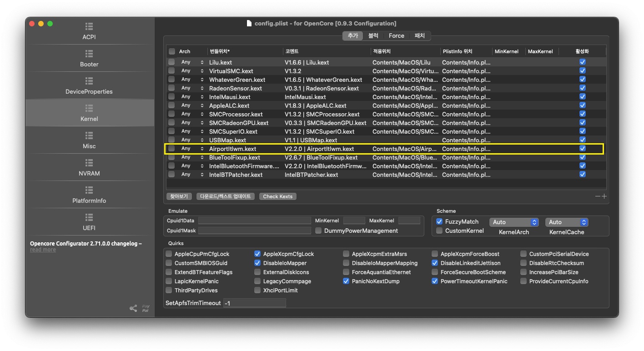The height and width of the screenshot is (351, 644).
Task: Switch to the Force tab
Action: [397, 35]
